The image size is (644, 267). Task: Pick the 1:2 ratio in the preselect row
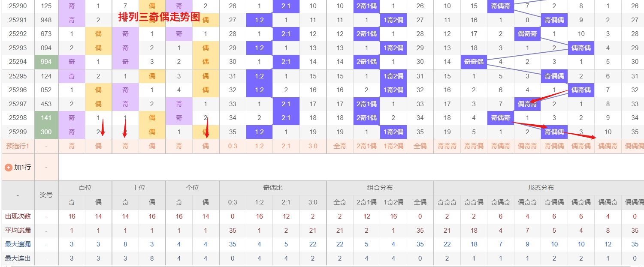pyautogui.click(x=259, y=146)
